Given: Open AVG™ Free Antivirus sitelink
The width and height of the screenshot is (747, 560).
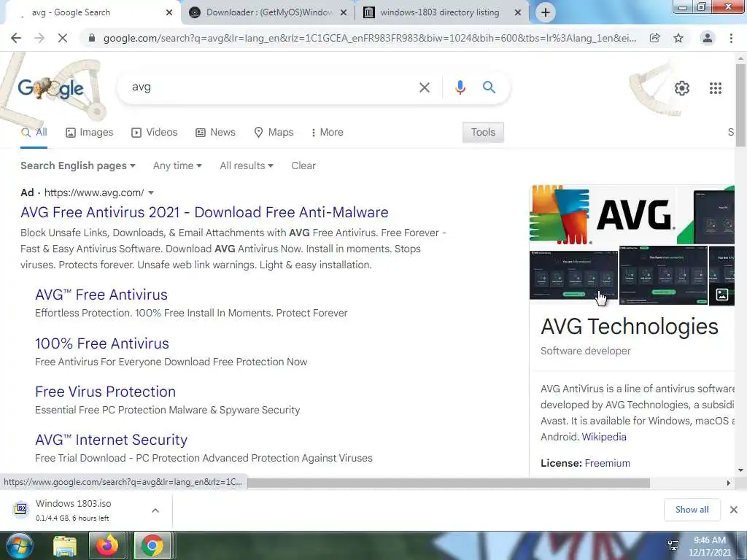Looking at the screenshot, I should tap(101, 295).
